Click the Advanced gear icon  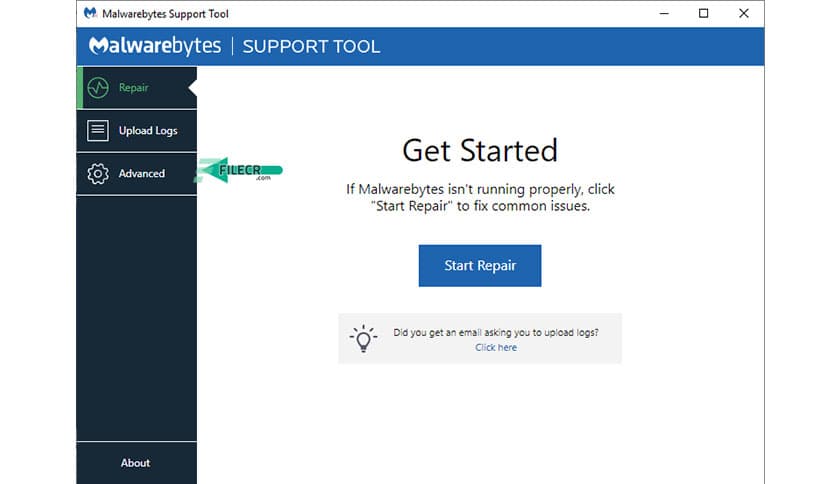coord(98,174)
